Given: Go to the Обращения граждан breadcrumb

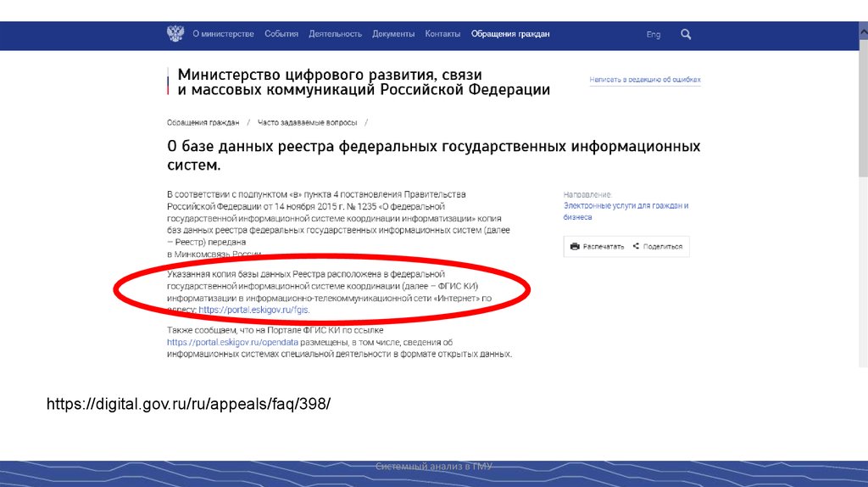Looking at the screenshot, I should (203, 122).
